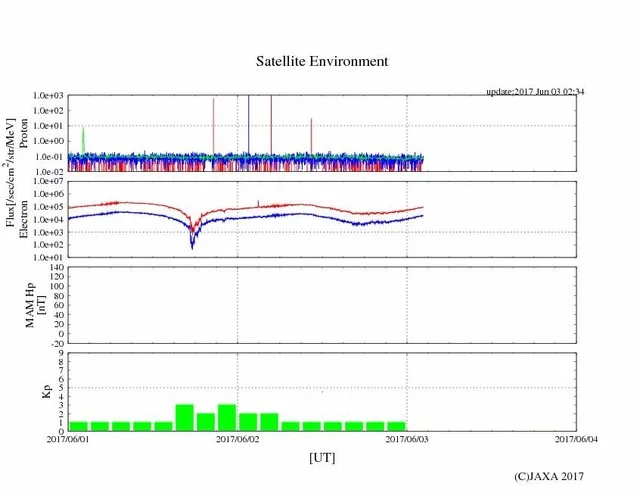Click the last green Kp bar
640x496 pixels.
click(396, 426)
